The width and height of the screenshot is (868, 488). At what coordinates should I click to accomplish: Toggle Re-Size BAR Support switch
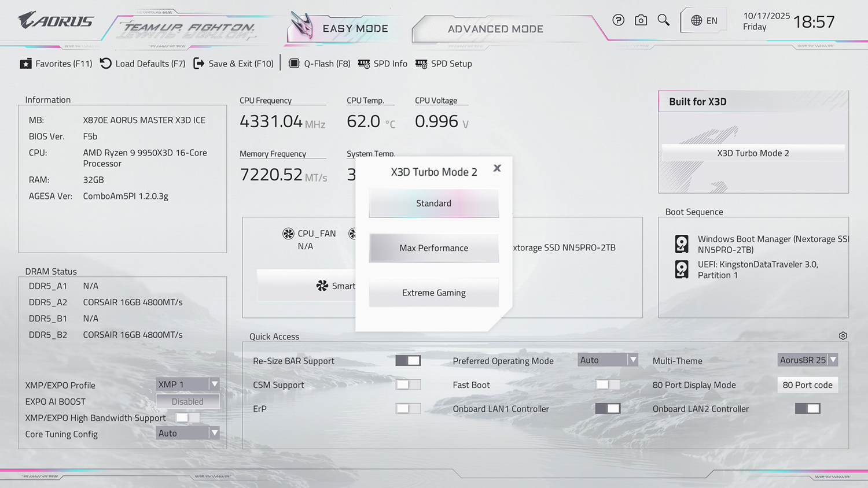(x=408, y=360)
